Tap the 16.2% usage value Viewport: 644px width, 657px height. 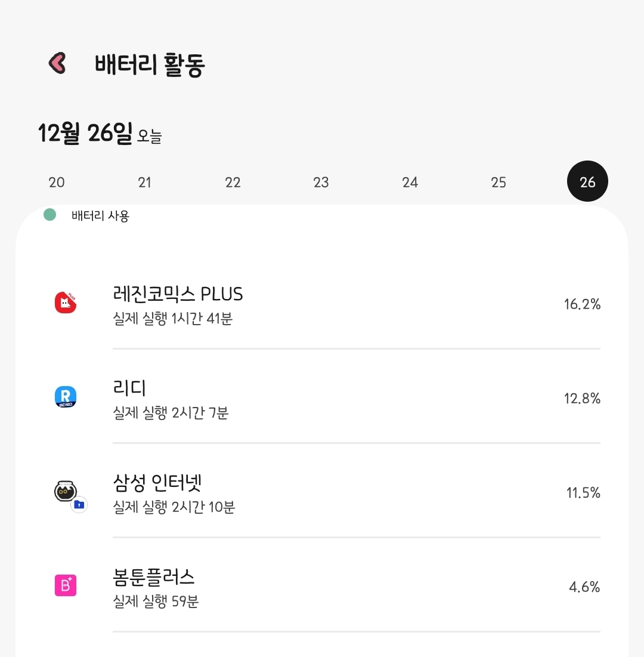[582, 304]
